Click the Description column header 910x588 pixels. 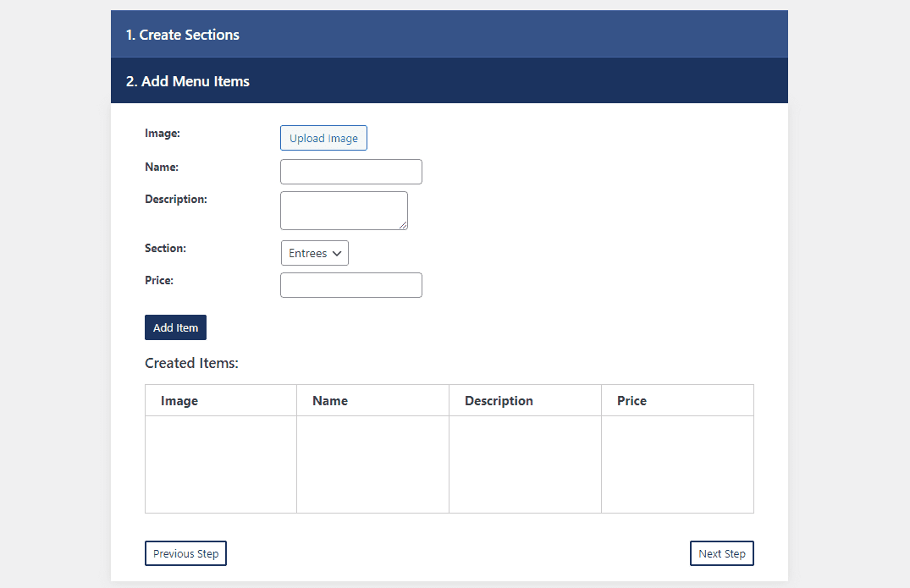(499, 400)
